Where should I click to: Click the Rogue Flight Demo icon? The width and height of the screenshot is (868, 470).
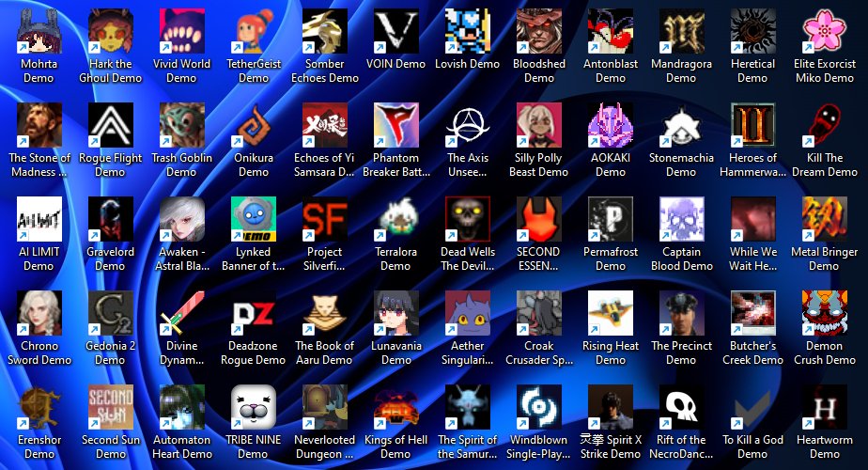tap(111, 125)
